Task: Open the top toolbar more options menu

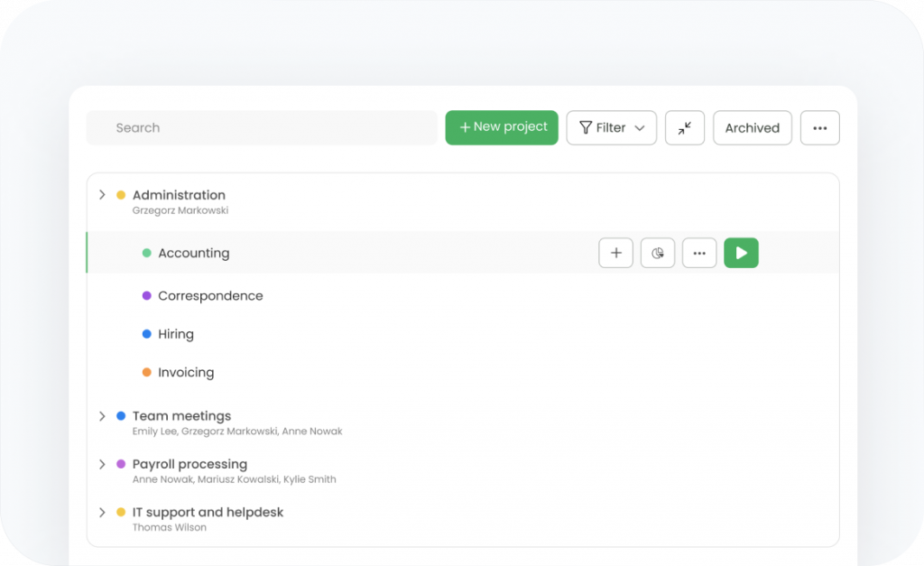Action: (x=819, y=128)
